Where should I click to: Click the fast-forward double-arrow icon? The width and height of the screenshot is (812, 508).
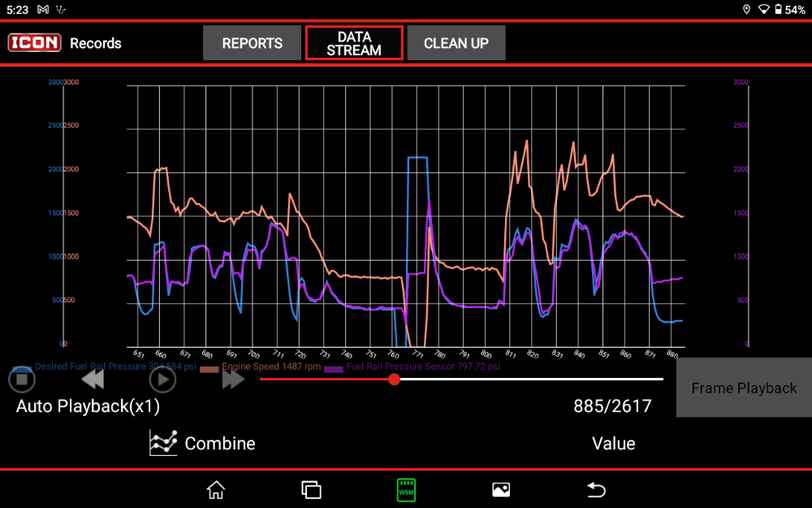pos(232,380)
